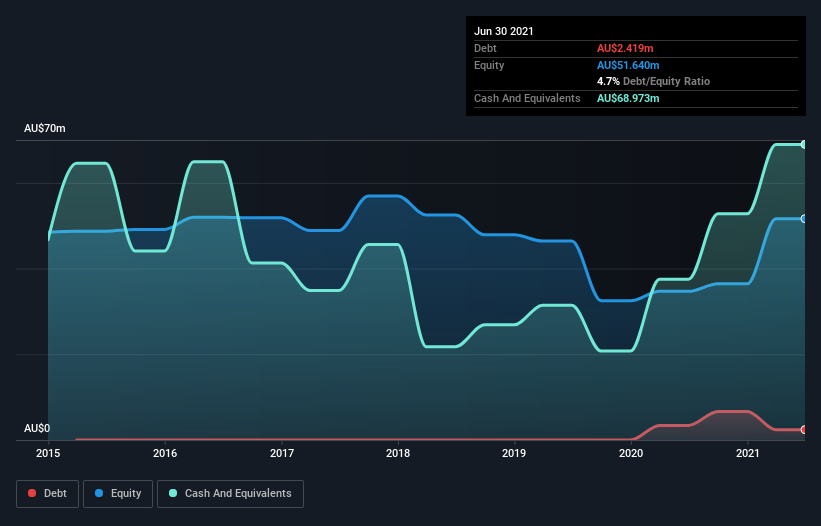
Task: Toggle the Debt legend button
Action: (x=48, y=494)
